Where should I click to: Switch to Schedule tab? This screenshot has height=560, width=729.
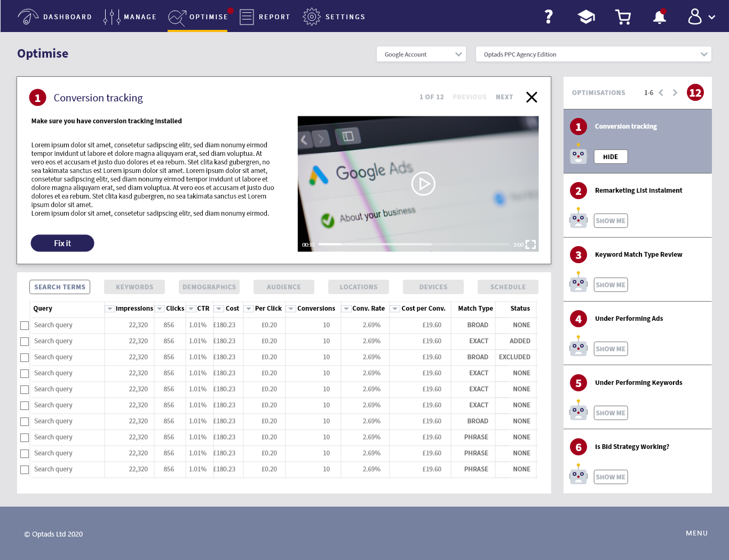point(508,287)
